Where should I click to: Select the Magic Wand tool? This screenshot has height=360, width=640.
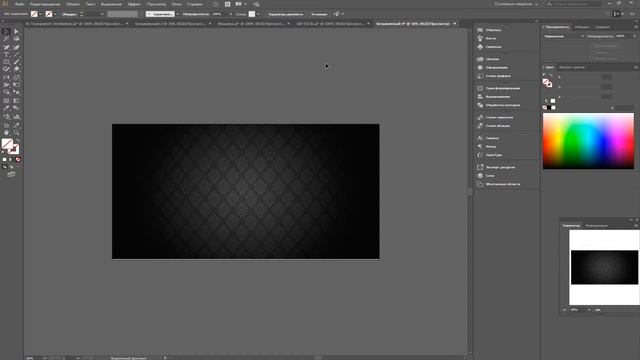tap(6, 39)
